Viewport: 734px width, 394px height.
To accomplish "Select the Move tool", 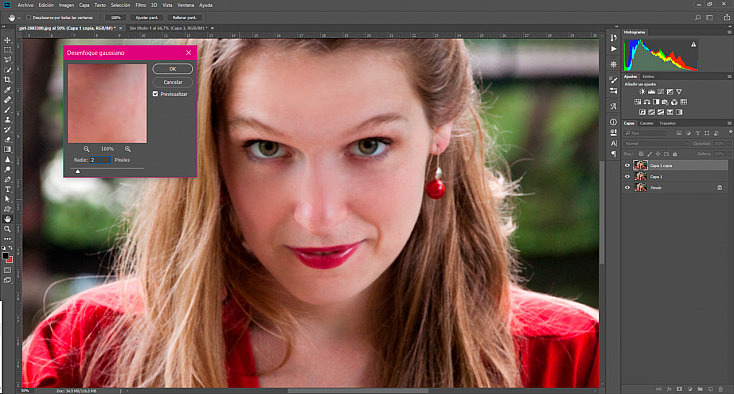I will pos(7,40).
